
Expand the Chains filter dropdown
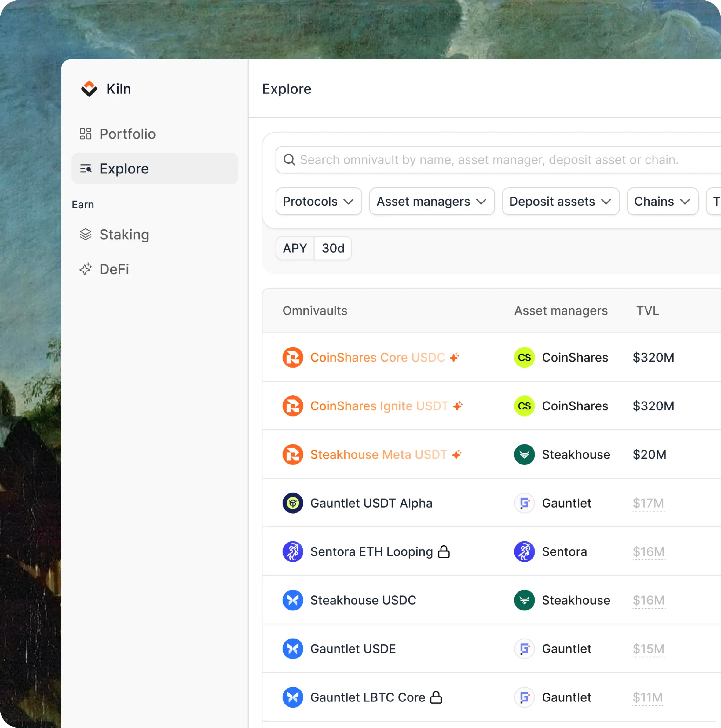click(x=662, y=202)
